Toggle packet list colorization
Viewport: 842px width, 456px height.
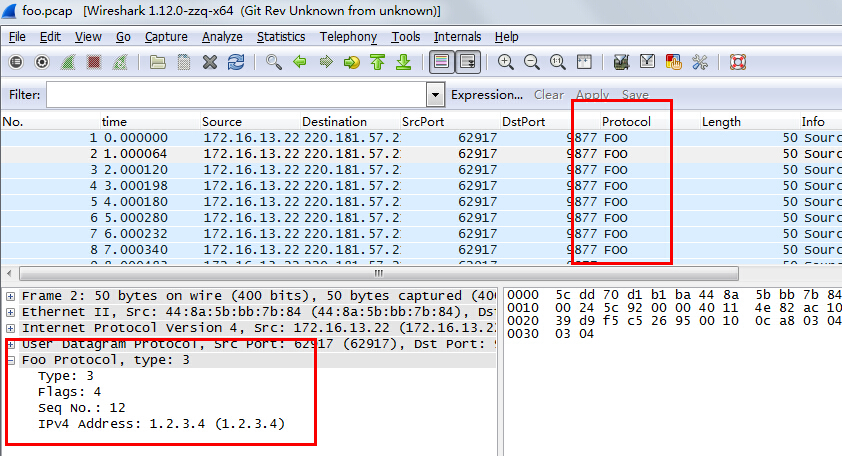tap(441, 62)
